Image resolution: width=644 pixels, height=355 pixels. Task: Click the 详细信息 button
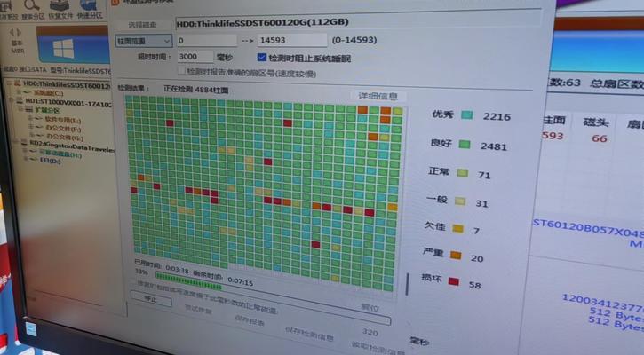coord(378,96)
